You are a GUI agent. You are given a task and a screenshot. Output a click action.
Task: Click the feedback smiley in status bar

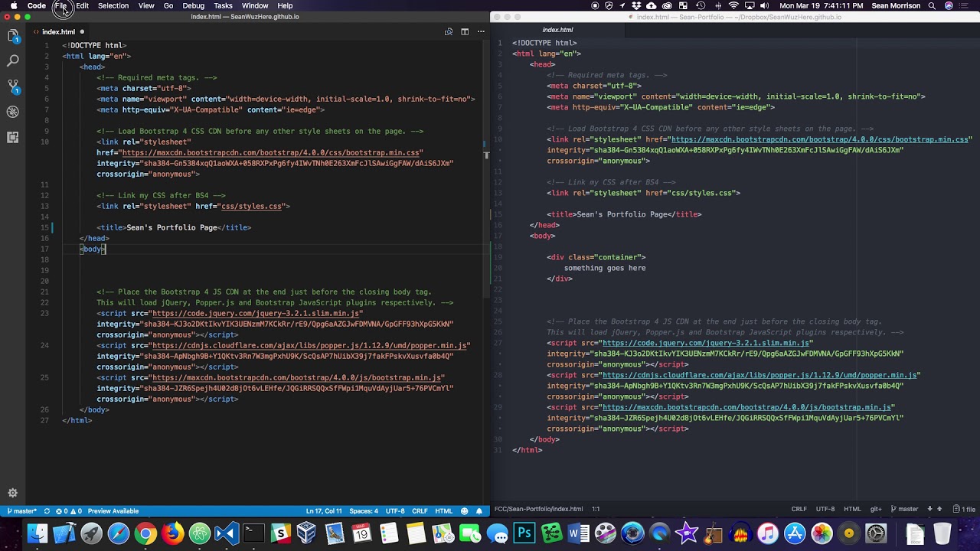coord(465,511)
